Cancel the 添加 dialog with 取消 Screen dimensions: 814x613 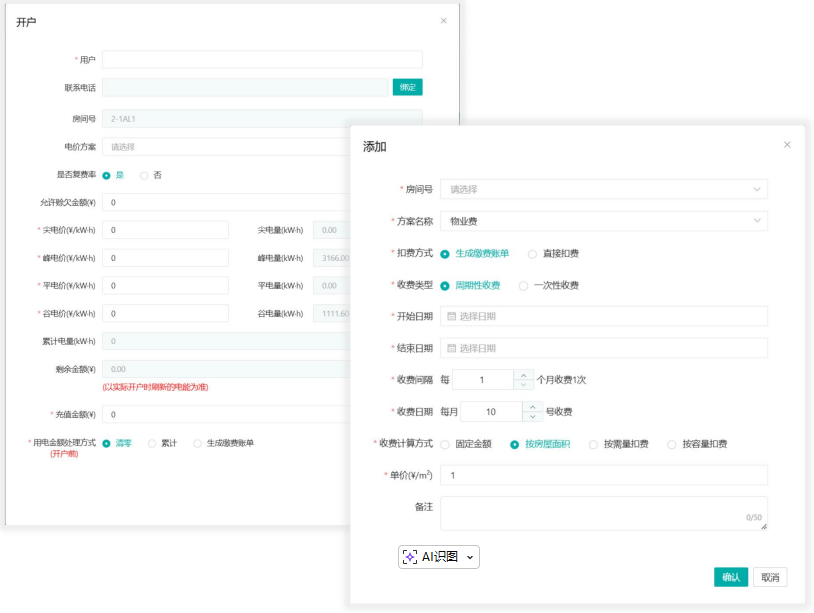pos(773,578)
